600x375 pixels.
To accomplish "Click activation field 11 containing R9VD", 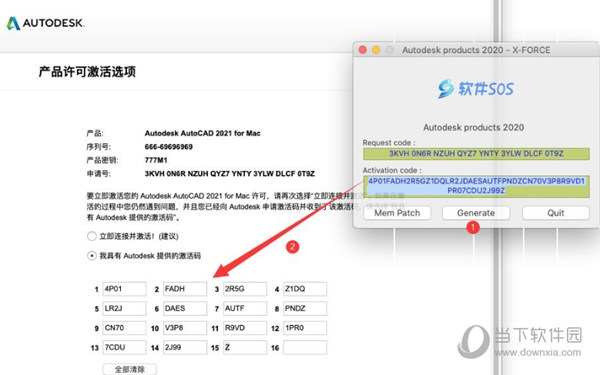I will pyautogui.click(x=245, y=328).
